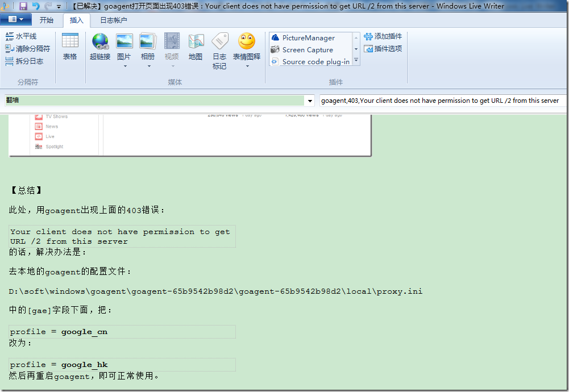Click the Undo arrow in title bar
Screen dimensions: 569x392
[36, 6]
